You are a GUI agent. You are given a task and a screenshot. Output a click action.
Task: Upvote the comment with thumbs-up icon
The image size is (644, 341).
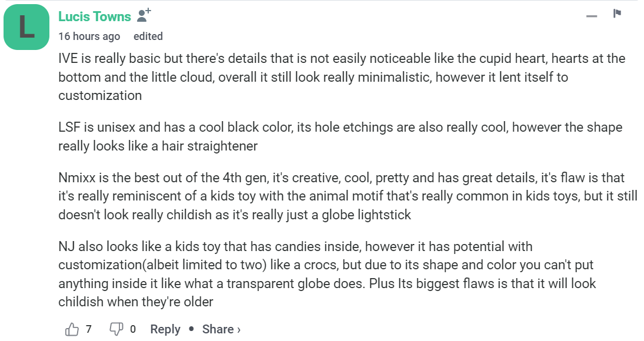[x=72, y=329]
